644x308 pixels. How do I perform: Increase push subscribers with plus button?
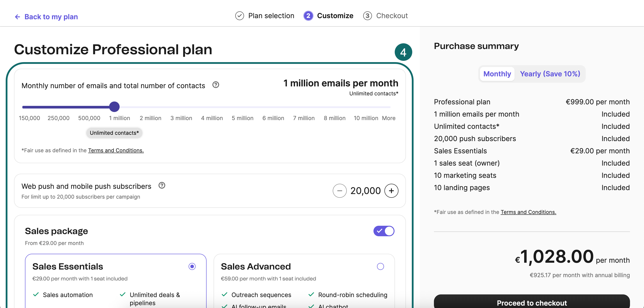pyautogui.click(x=391, y=191)
